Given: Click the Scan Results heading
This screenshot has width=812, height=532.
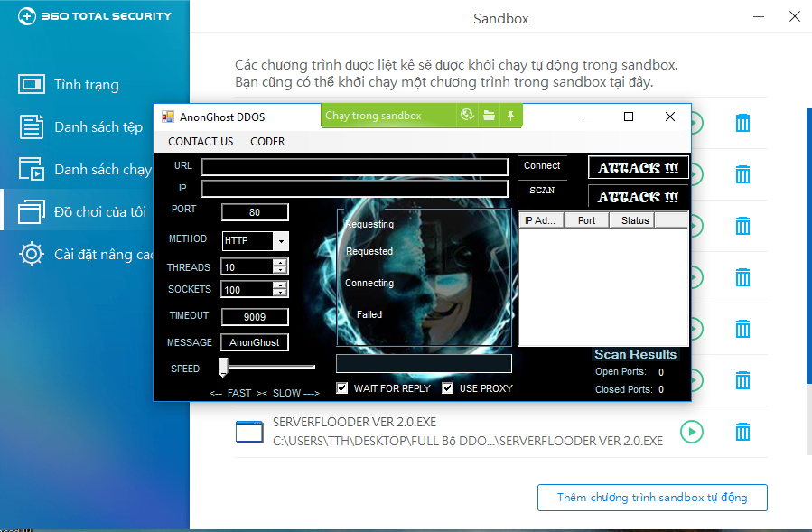Looking at the screenshot, I should pyautogui.click(x=635, y=354).
